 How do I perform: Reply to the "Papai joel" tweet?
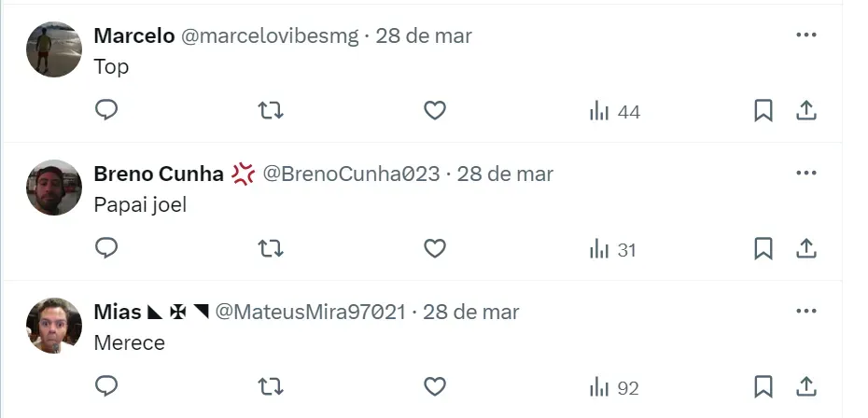coord(106,248)
